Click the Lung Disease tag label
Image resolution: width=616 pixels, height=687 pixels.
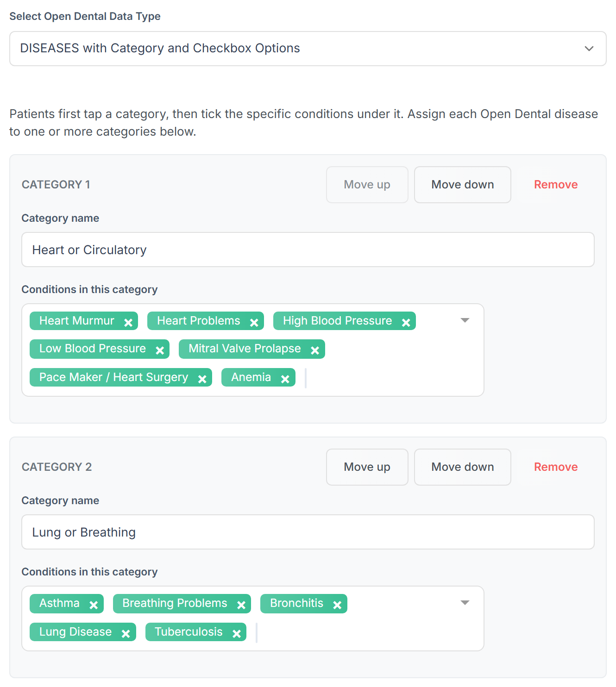75,632
